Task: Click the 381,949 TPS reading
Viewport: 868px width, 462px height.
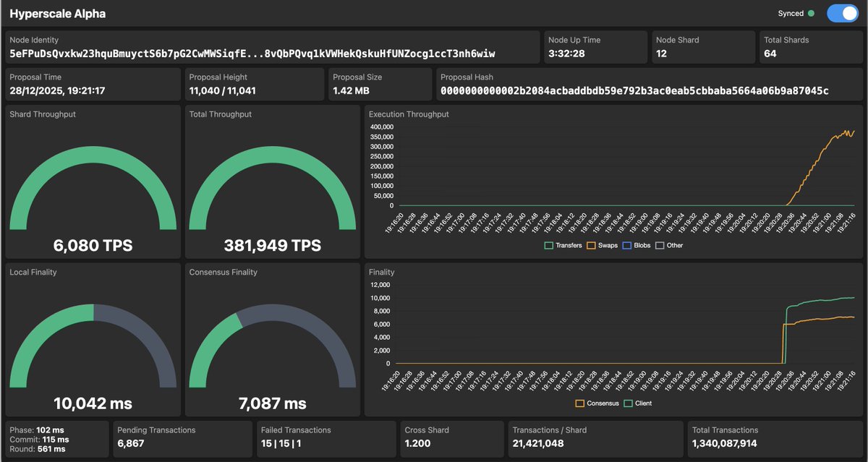Action: tap(273, 246)
